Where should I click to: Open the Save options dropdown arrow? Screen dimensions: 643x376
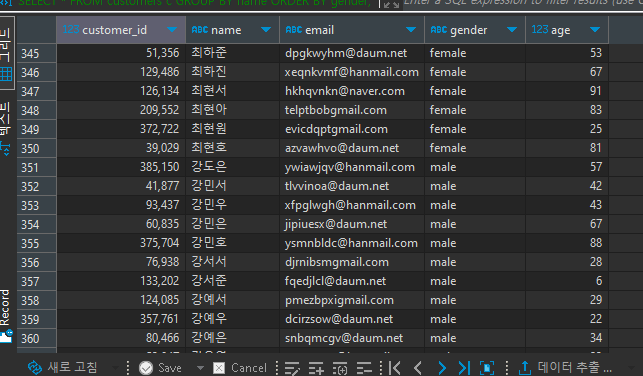coord(200,368)
